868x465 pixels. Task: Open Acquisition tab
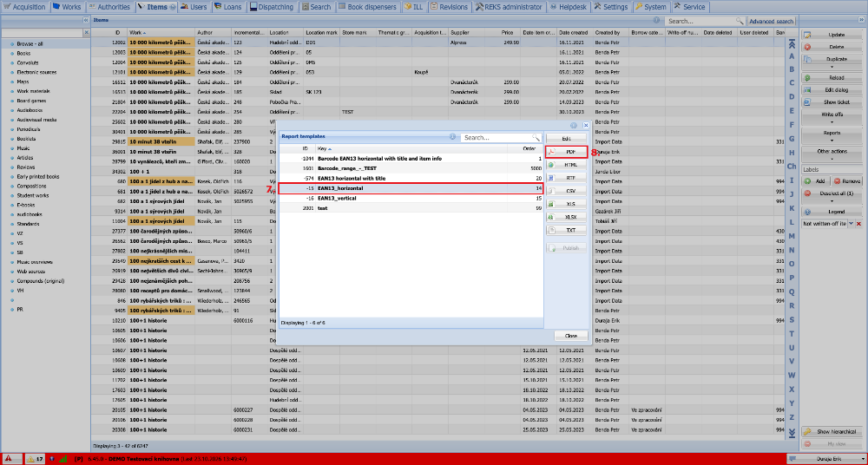point(25,7)
